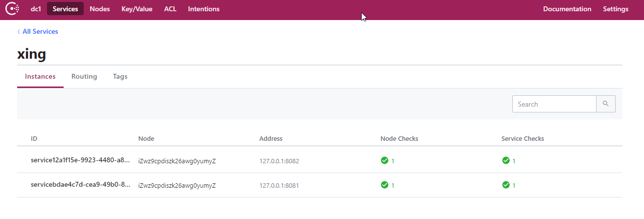Screen dimensions: 644x219
Task: Click the back chevron beside All Services
Action: tap(19, 32)
